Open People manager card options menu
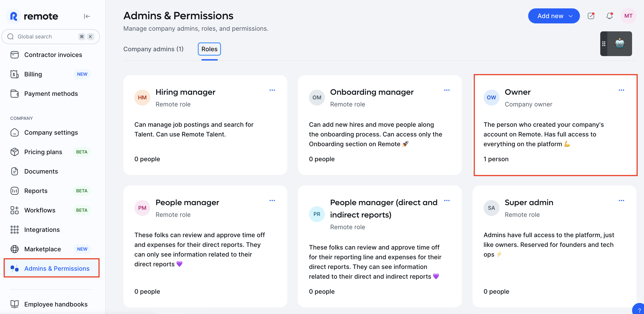Viewport: 644px width, 314px height. [272, 201]
